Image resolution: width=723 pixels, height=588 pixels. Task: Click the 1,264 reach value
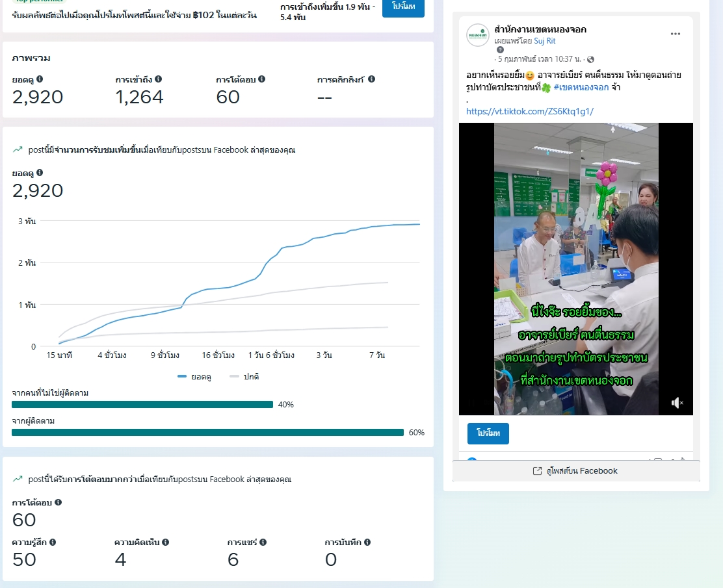(139, 97)
